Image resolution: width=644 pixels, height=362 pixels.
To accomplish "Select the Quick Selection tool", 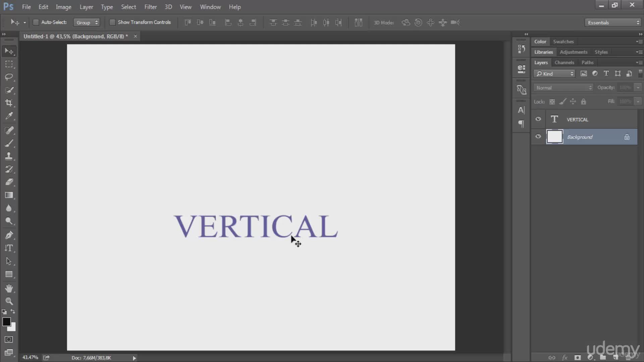I will (9, 90).
